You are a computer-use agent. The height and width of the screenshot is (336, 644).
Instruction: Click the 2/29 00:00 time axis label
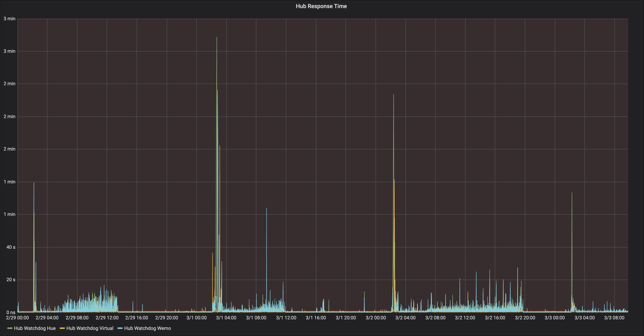[17, 318]
